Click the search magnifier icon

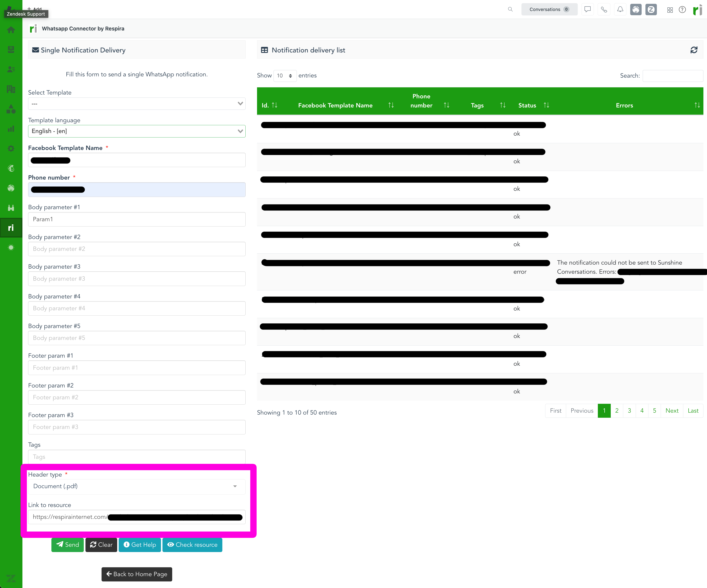pyautogui.click(x=510, y=10)
